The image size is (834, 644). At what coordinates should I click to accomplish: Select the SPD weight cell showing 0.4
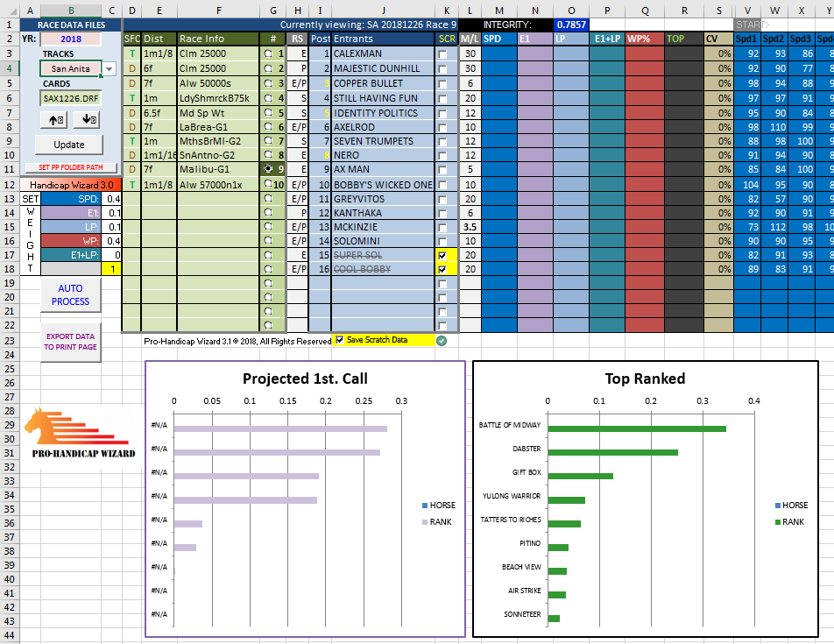(111, 199)
